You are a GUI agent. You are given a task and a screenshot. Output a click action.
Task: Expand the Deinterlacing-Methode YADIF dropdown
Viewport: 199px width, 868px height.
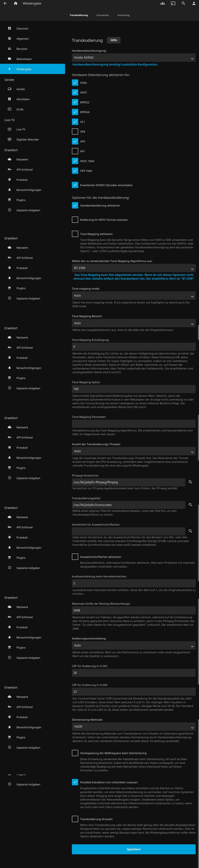coord(133,727)
